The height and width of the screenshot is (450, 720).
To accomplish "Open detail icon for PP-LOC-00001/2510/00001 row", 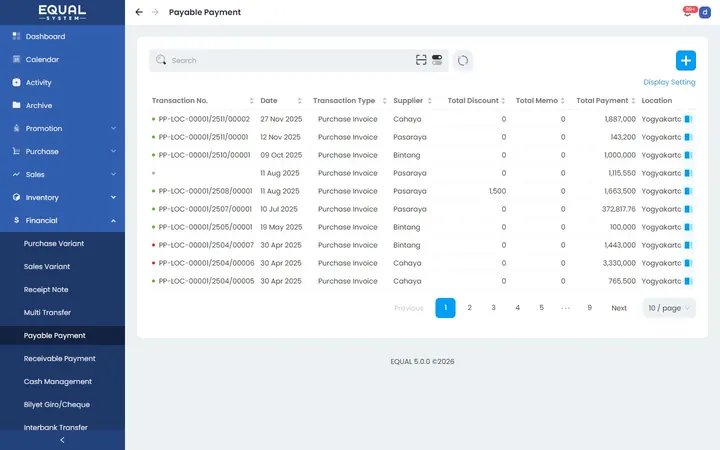I will tap(688, 155).
